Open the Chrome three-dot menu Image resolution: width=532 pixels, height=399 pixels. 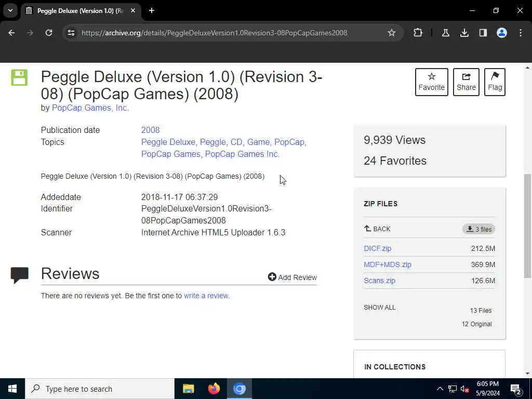coord(521,33)
